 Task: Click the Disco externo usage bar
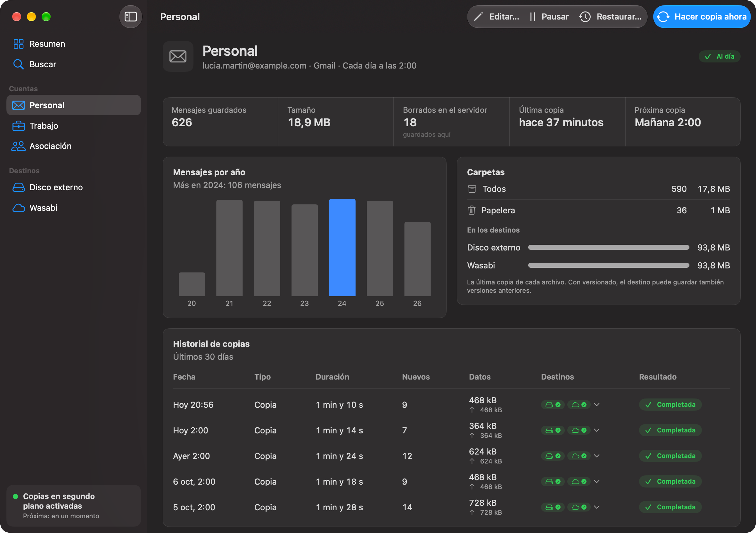click(609, 247)
